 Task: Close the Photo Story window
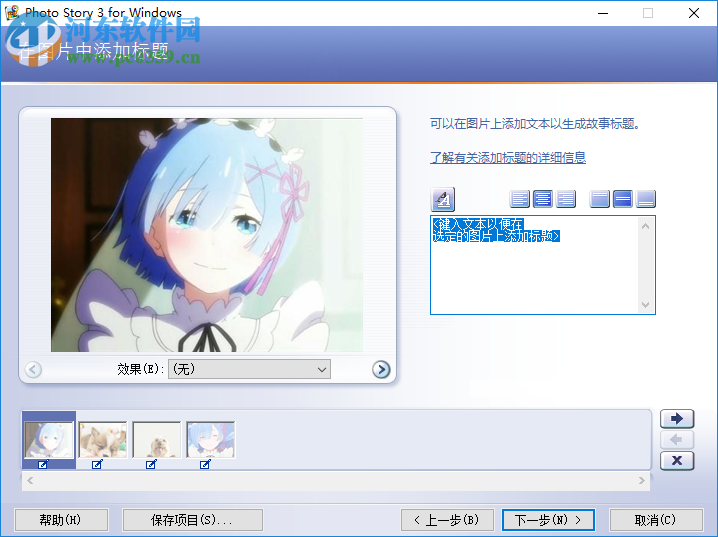click(x=694, y=13)
